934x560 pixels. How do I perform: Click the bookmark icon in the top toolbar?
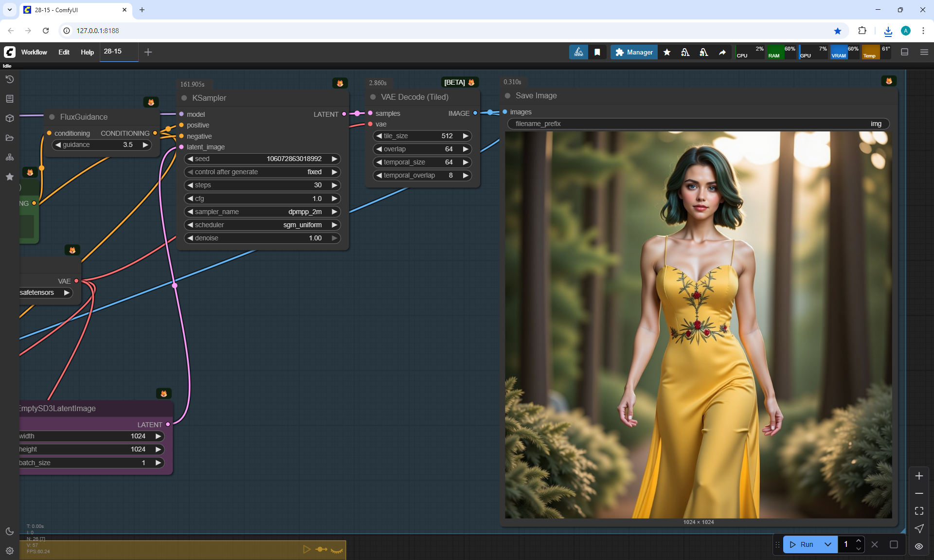[x=597, y=52]
